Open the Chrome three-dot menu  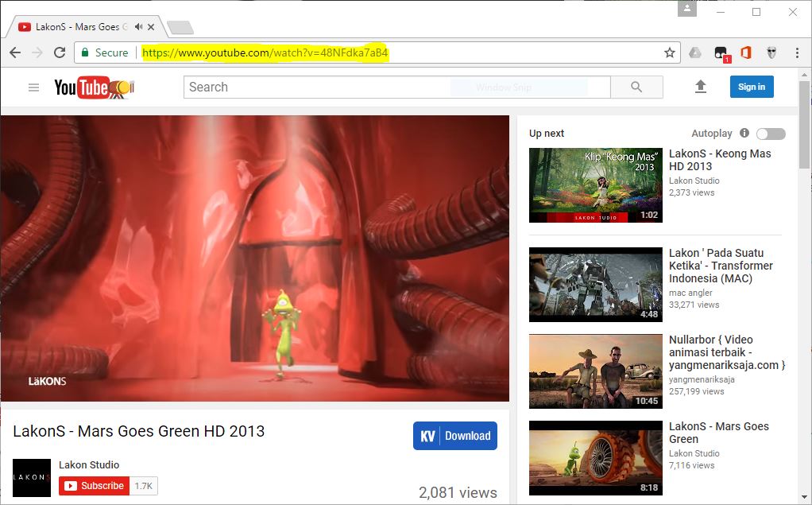click(x=797, y=52)
